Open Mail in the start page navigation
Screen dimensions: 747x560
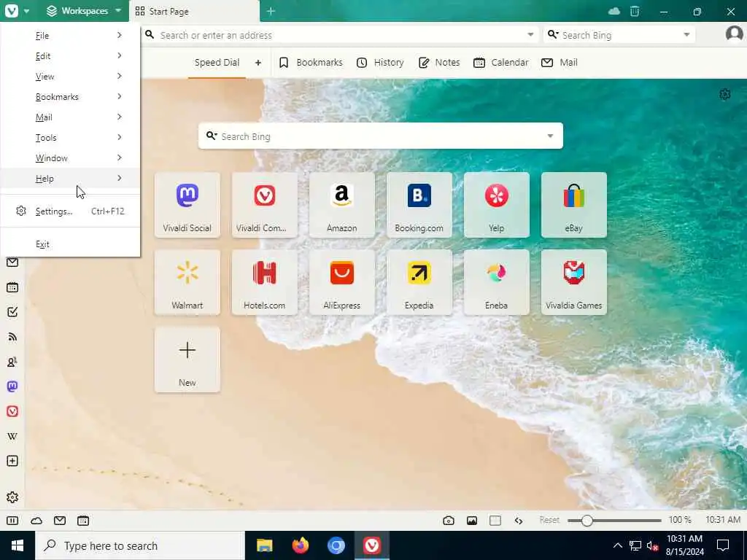coord(560,63)
